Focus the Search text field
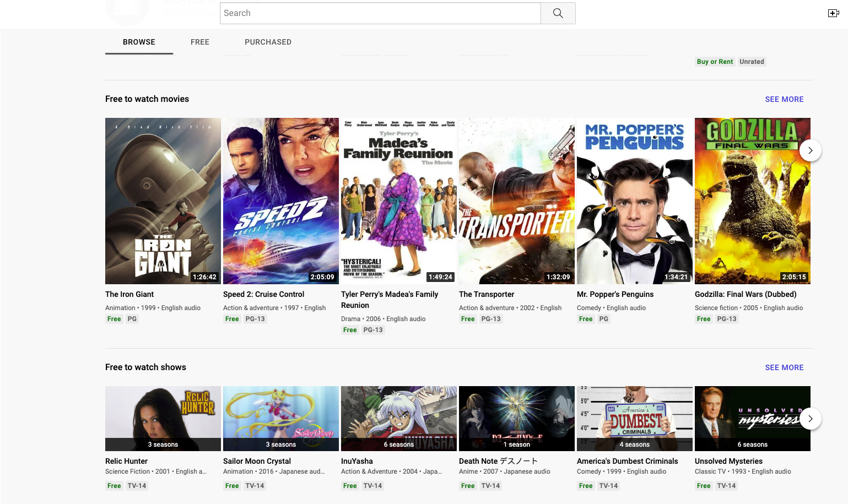Viewport: 848px width, 504px height. pyautogui.click(x=380, y=13)
